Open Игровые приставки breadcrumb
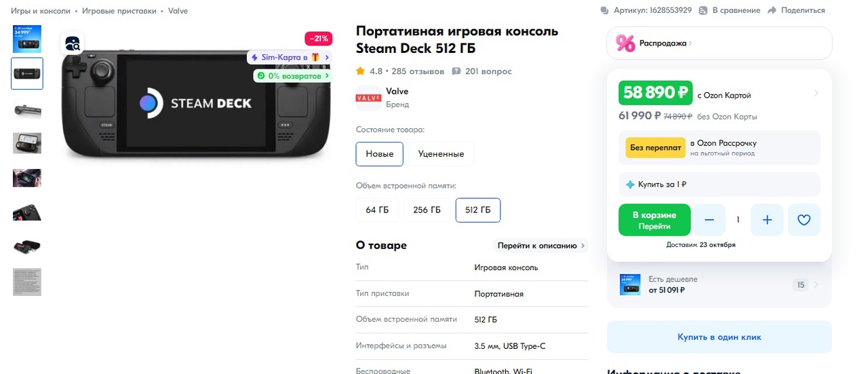868x374 pixels. coord(119,11)
